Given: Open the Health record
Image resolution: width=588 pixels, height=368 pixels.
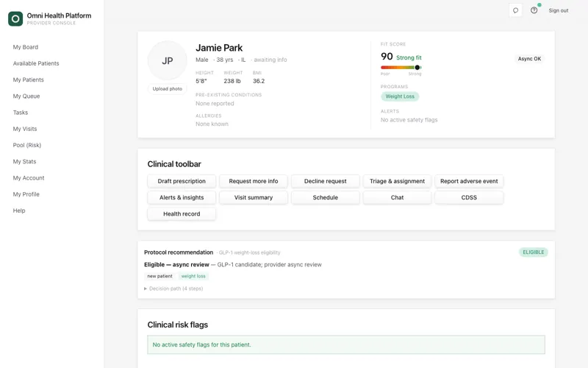Looking at the screenshot, I should [x=182, y=214].
